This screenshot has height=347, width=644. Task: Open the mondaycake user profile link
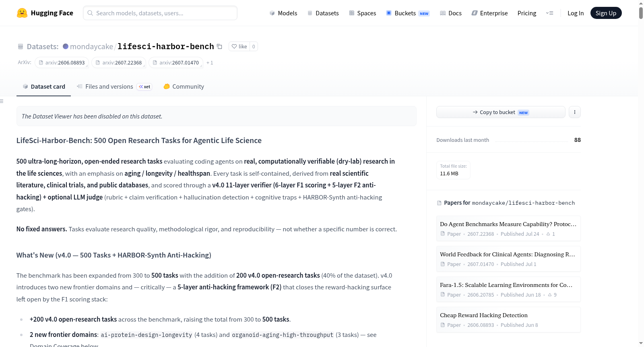point(91,46)
